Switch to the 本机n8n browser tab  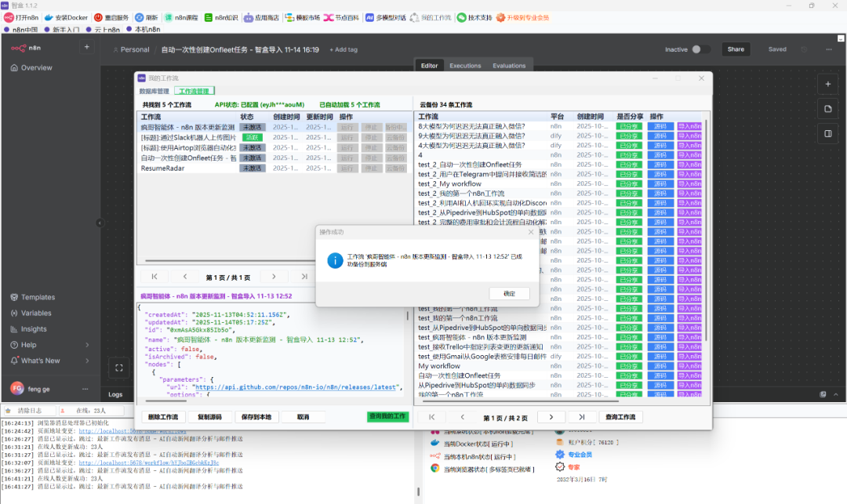144,30
